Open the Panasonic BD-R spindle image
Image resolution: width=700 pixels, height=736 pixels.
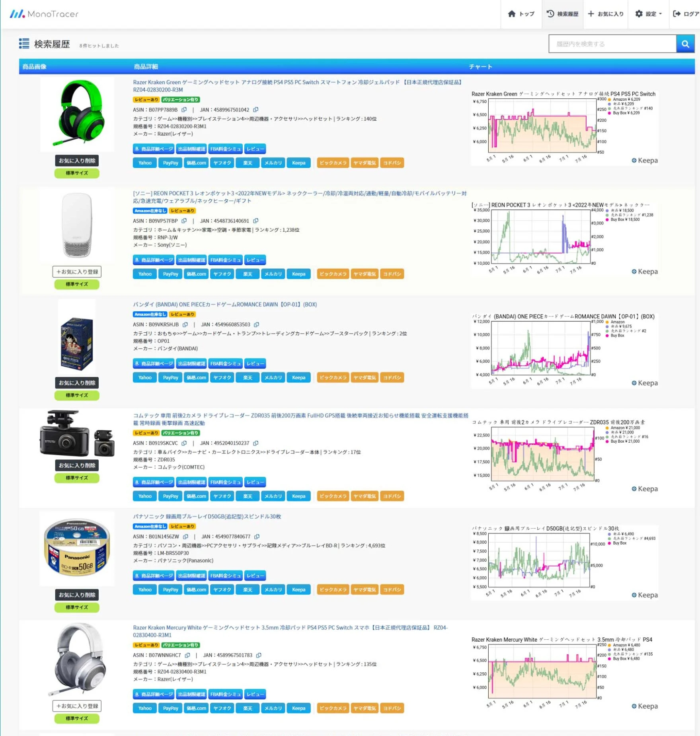(77, 549)
